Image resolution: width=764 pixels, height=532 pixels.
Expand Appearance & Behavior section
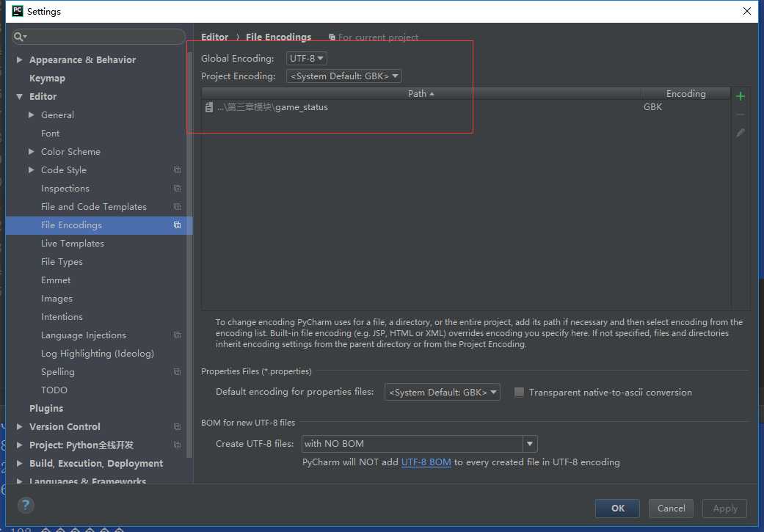pyautogui.click(x=20, y=60)
